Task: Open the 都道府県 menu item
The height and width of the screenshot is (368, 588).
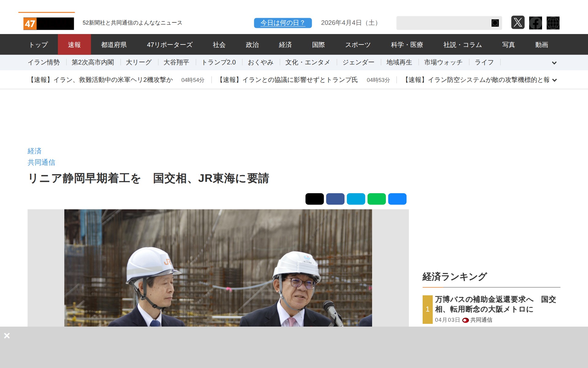Action: pyautogui.click(x=114, y=45)
